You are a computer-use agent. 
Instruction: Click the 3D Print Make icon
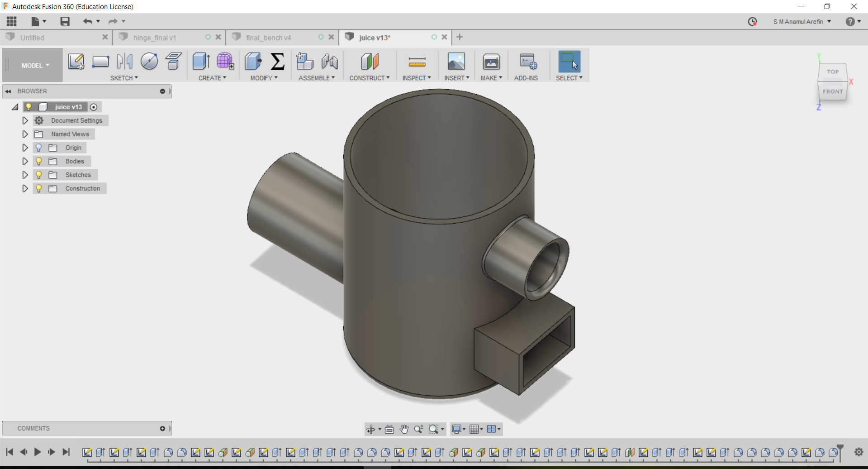(x=491, y=62)
